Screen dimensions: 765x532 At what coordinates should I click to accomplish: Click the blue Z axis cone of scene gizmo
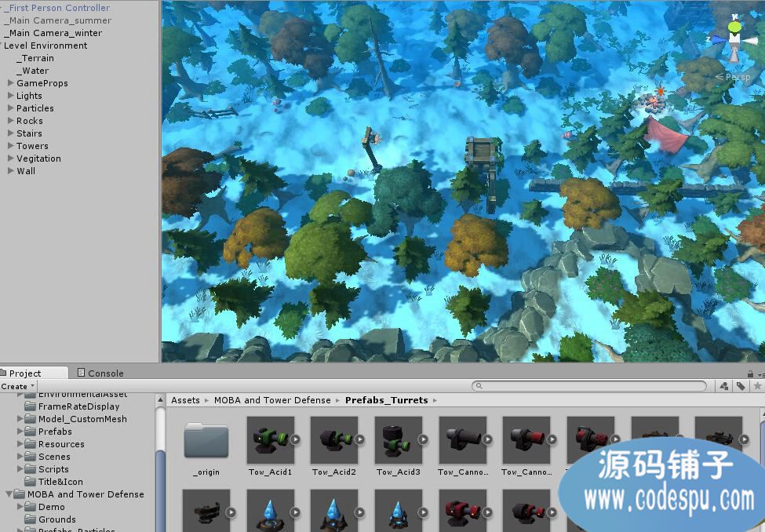[719, 39]
